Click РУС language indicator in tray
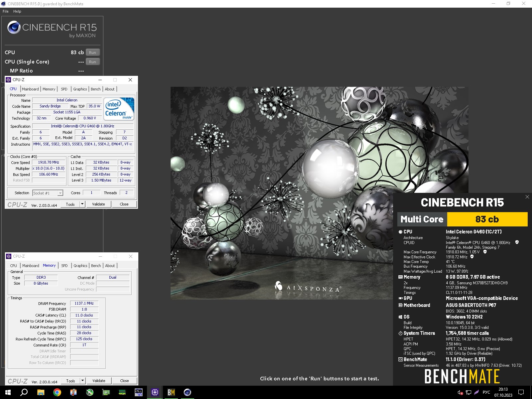The height and width of the screenshot is (399, 532). click(x=486, y=392)
